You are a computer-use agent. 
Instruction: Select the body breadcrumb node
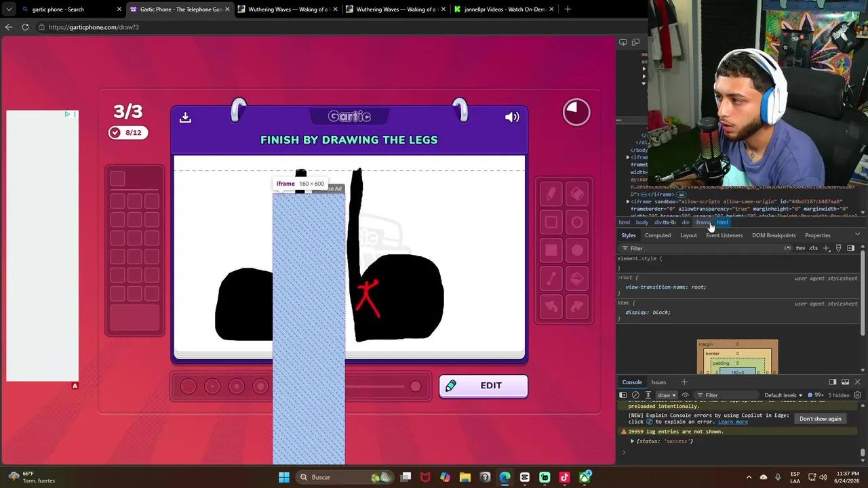tap(642, 222)
